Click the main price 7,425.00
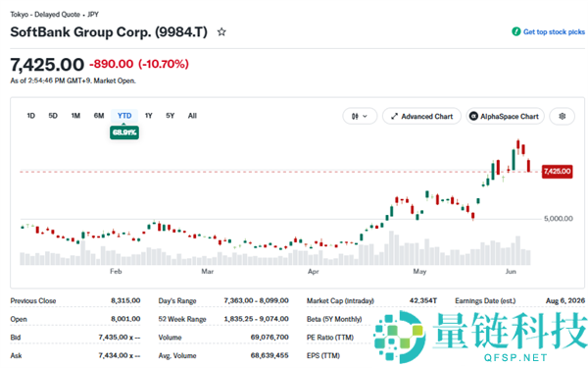The height and width of the screenshot is (368, 588). coord(47,65)
